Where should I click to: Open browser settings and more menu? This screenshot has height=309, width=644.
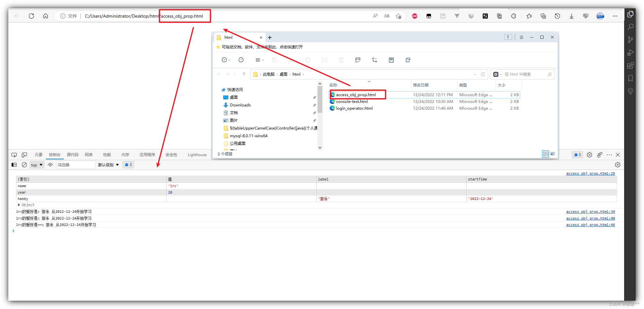tap(615, 16)
